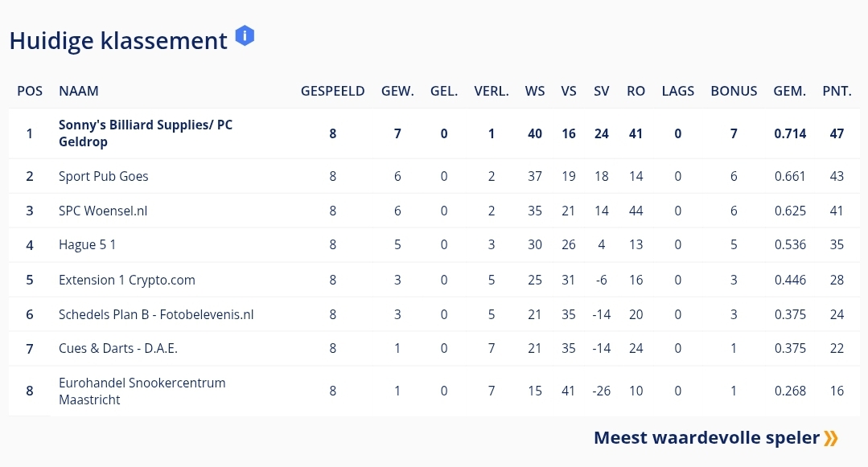Select the LAGS column header

coord(677,91)
